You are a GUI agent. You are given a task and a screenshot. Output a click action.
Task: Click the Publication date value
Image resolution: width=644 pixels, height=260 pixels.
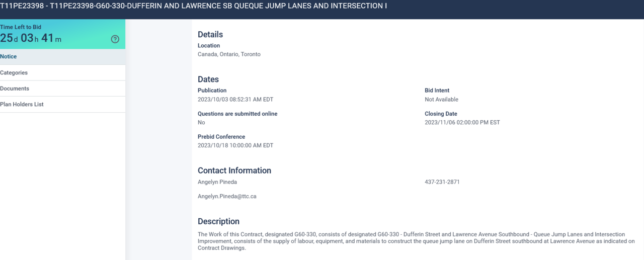tap(235, 100)
